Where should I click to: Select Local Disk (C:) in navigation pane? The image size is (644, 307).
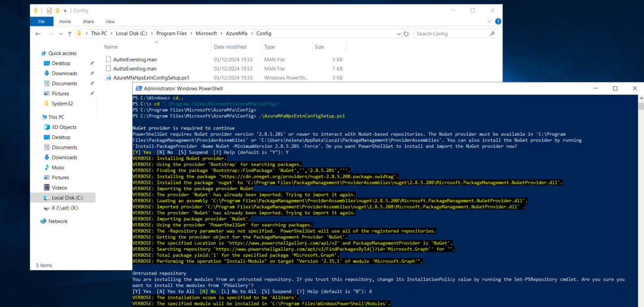pyautogui.click(x=67, y=198)
